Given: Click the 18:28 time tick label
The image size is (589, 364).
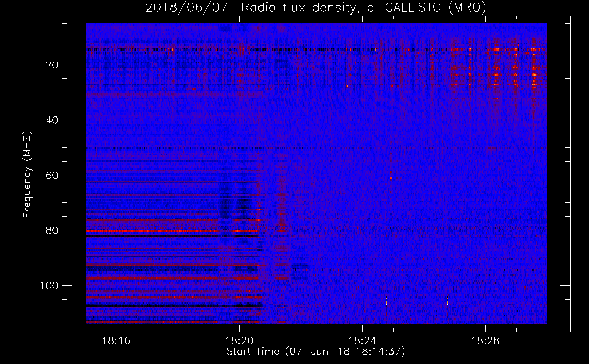Looking at the screenshot, I should point(485,341).
